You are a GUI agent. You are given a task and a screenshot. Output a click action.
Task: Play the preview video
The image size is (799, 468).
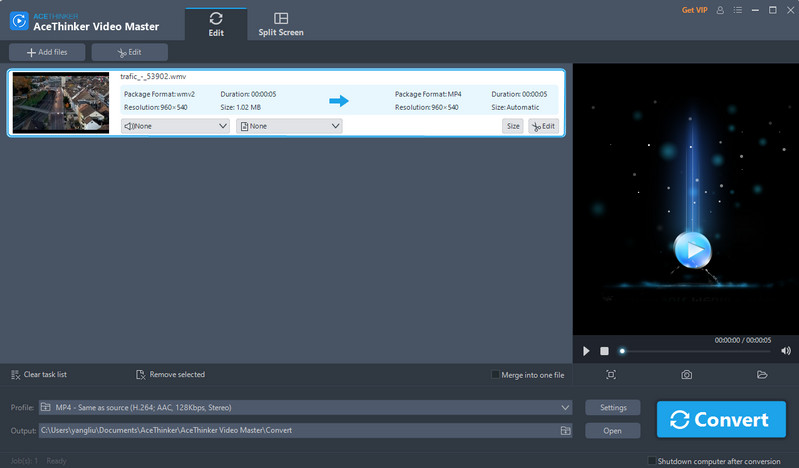click(x=587, y=351)
